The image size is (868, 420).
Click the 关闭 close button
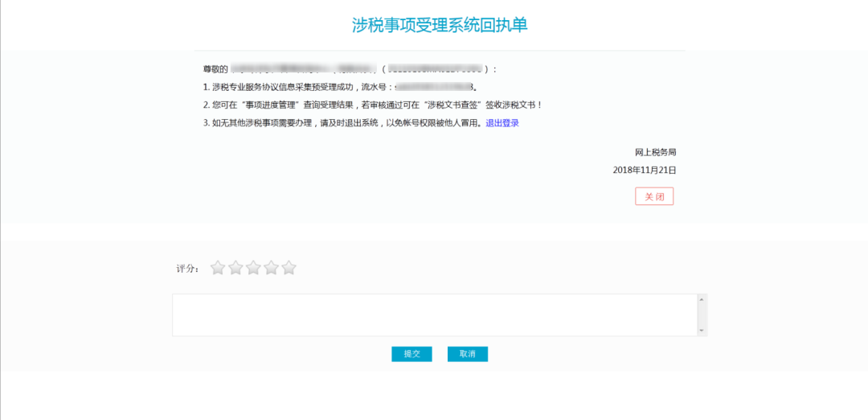pos(654,196)
